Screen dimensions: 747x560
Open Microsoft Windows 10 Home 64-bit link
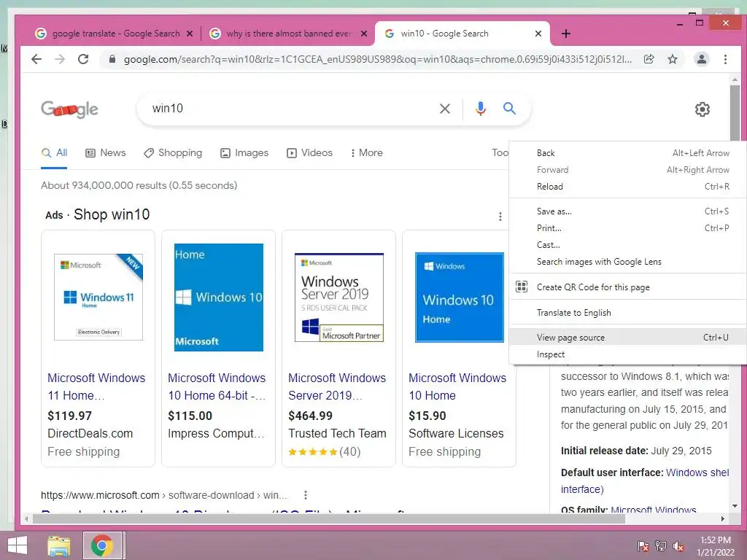[x=217, y=386]
